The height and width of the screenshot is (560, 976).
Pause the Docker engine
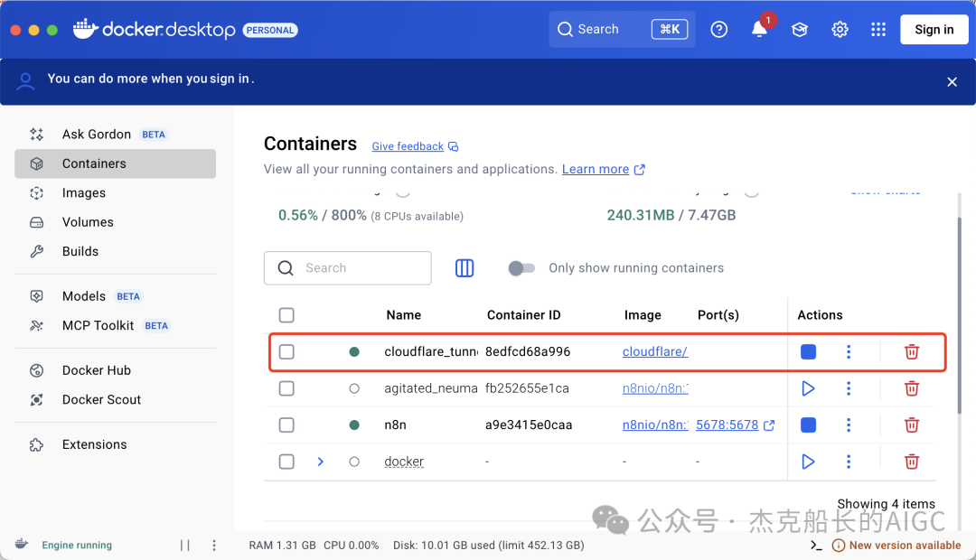[185, 545]
